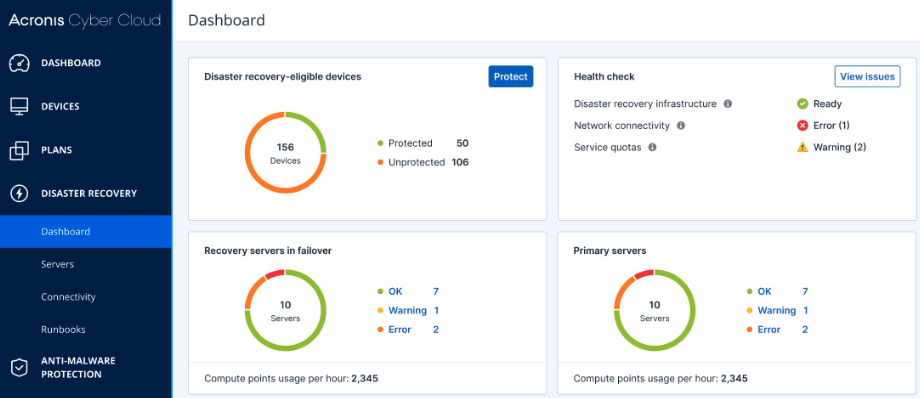
Task: Click the Recovery servers in failover donut chart
Action: 285,311
